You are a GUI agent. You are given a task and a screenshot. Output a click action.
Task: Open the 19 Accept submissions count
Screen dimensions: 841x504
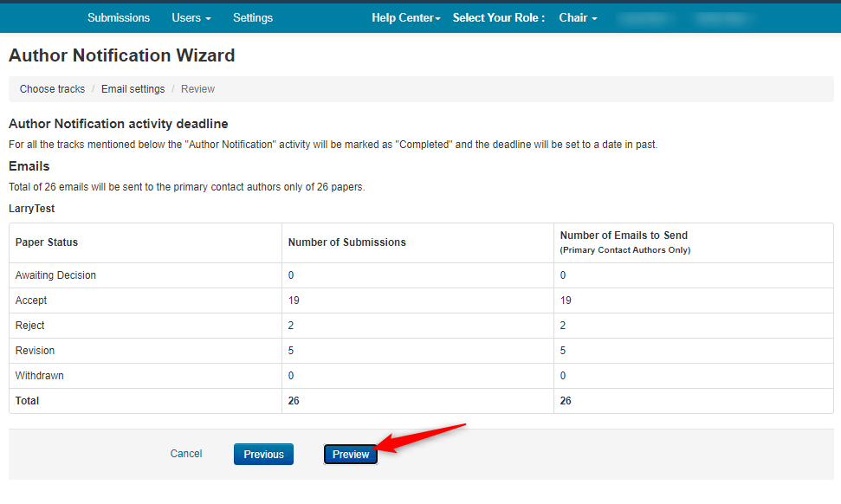click(294, 300)
